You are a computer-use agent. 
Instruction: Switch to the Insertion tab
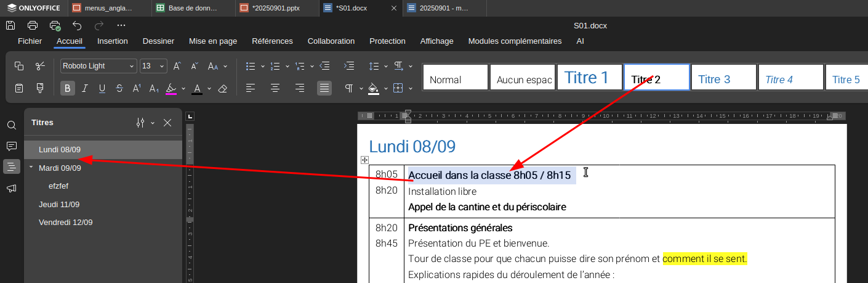(113, 41)
